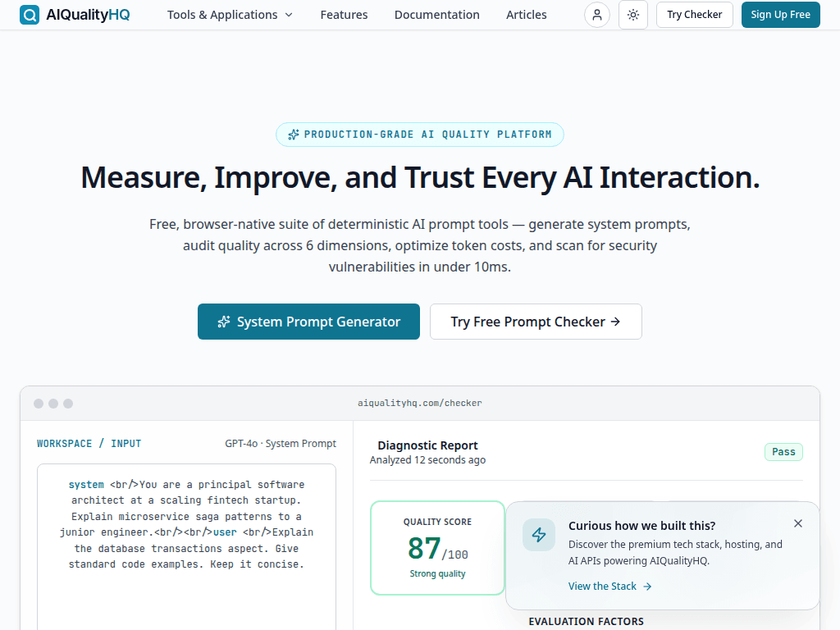Open the System Prompt Generator

click(x=308, y=322)
